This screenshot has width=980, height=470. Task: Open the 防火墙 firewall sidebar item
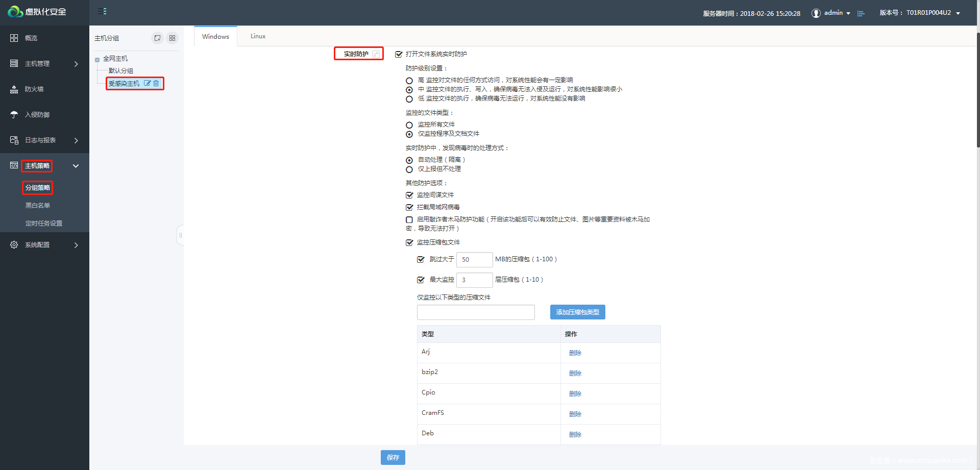click(34, 89)
